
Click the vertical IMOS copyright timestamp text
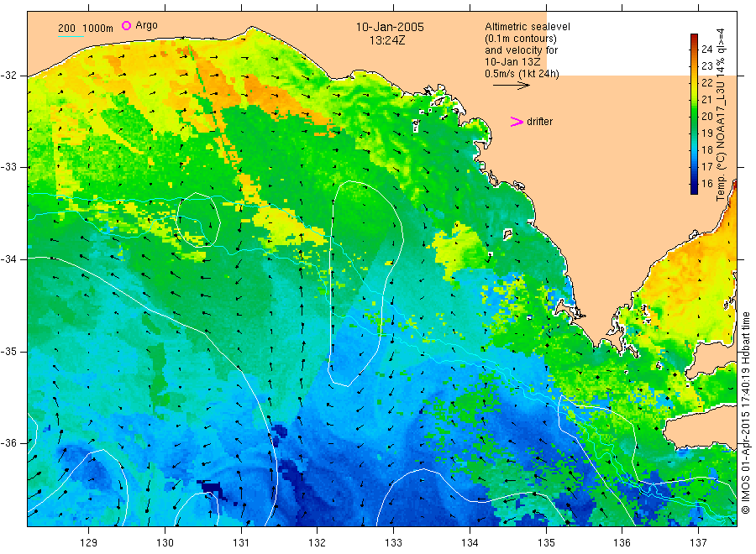point(746,412)
